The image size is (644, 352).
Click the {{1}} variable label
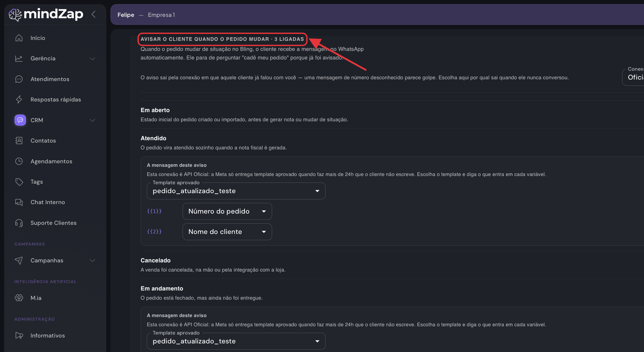click(x=154, y=211)
